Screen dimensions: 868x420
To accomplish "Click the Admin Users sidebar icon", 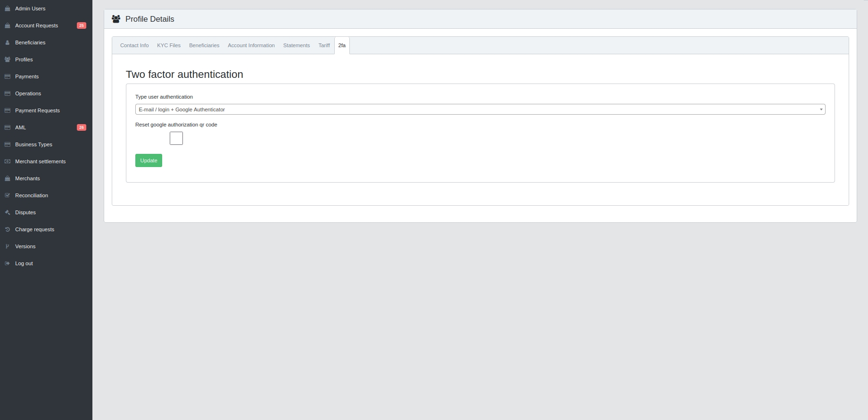I will click(x=8, y=8).
